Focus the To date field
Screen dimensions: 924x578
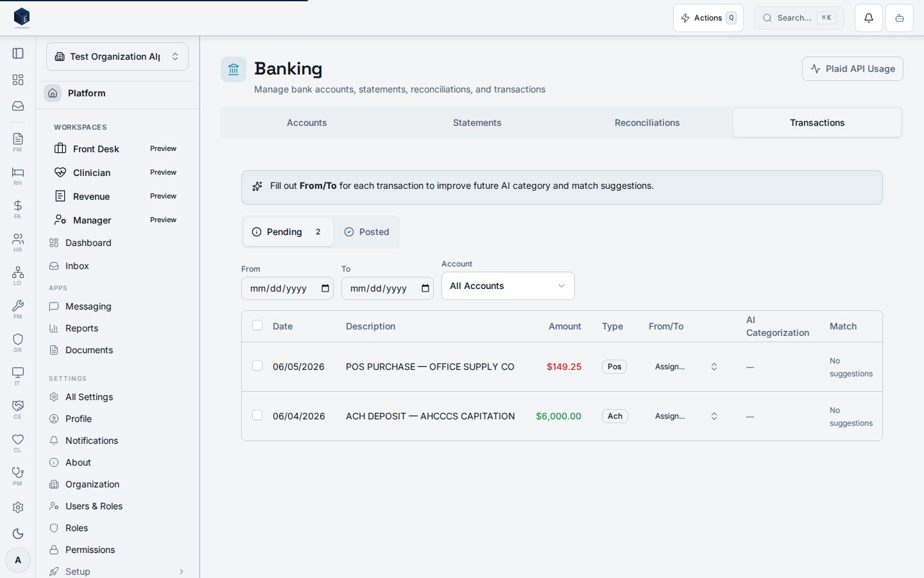click(x=388, y=288)
